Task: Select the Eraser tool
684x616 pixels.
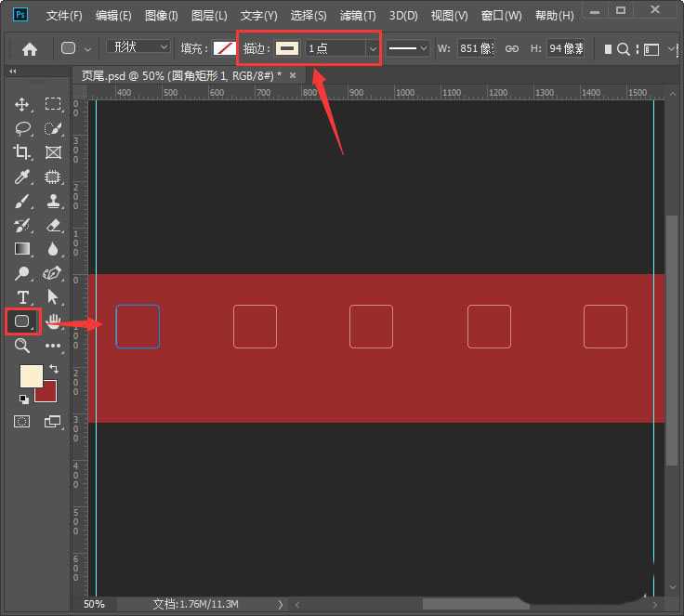Action: [x=54, y=225]
